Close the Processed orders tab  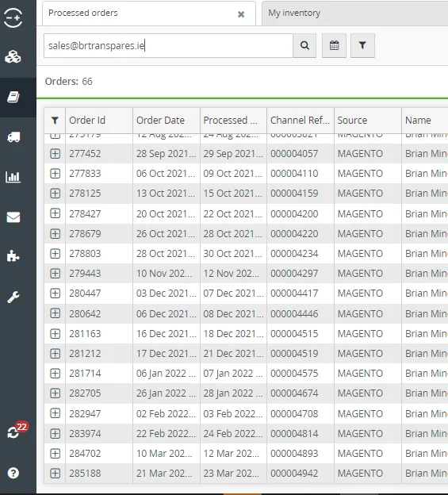click(241, 14)
